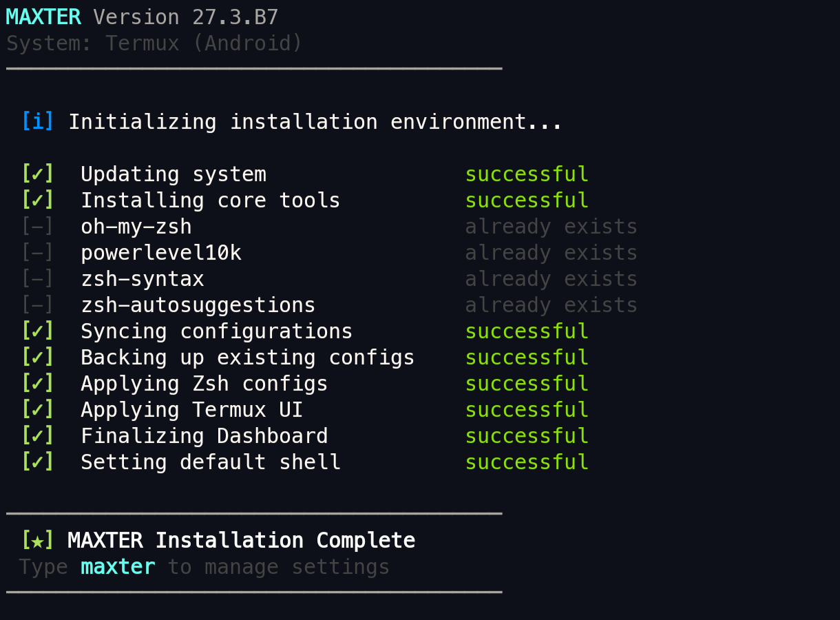
Task: Click the star marker before Installation Complete
Action: pyautogui.click(x=37, y=541)
